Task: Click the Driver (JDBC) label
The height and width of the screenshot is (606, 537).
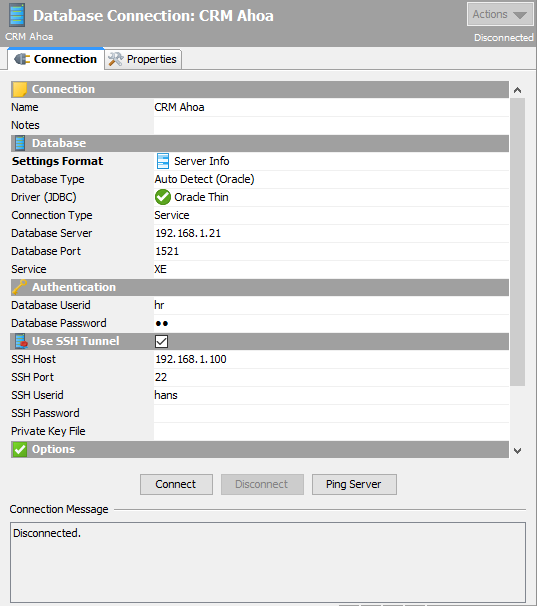Action: [x=44, y=197]
